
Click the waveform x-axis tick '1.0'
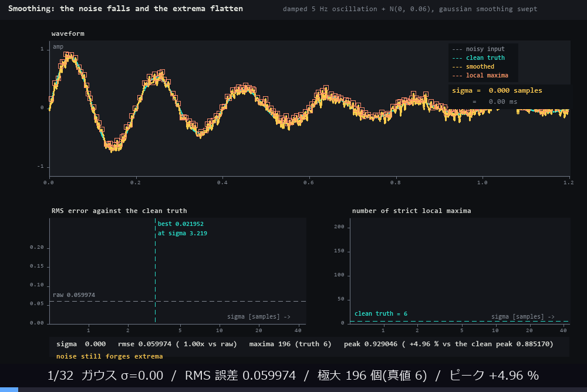point(482,183)
